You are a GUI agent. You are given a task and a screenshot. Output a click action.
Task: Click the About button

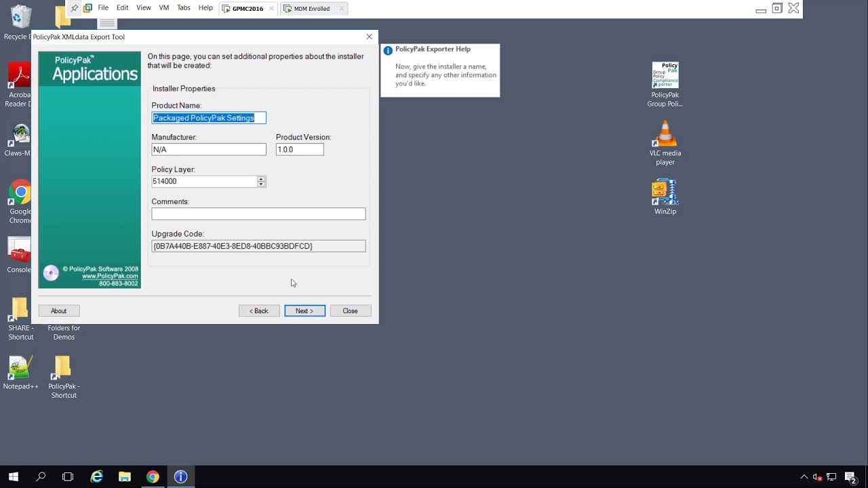coord(59,311)
